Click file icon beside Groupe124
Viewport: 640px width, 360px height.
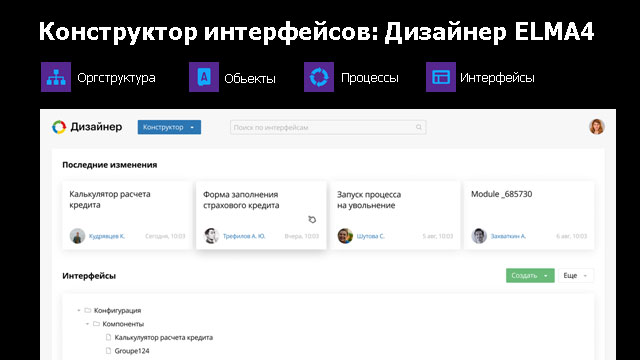[108, 351]
